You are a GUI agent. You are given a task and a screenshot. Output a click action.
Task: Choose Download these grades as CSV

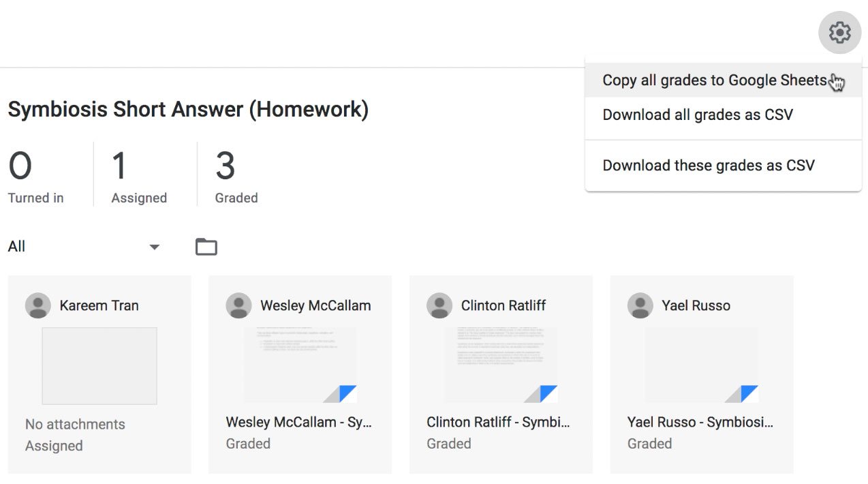point(708,165)
